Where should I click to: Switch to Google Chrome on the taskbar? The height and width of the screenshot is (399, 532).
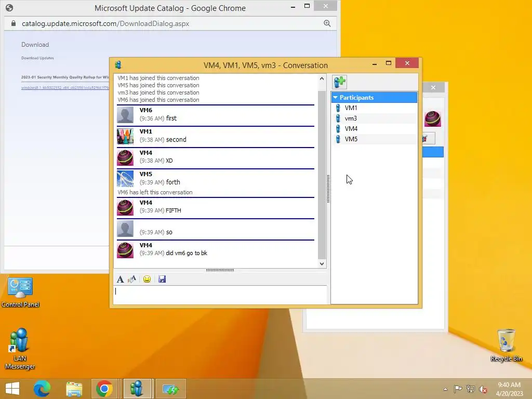(x=104, y=389)
